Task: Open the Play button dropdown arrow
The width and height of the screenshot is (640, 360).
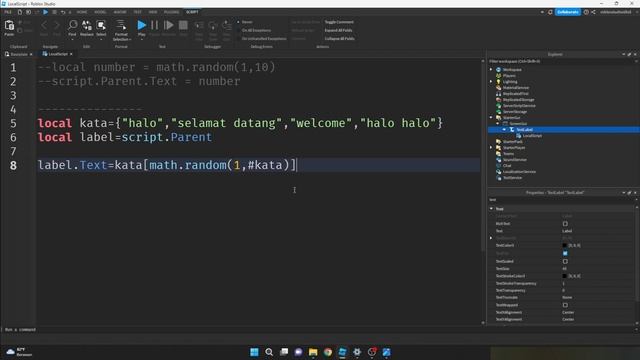Action: 142,40
